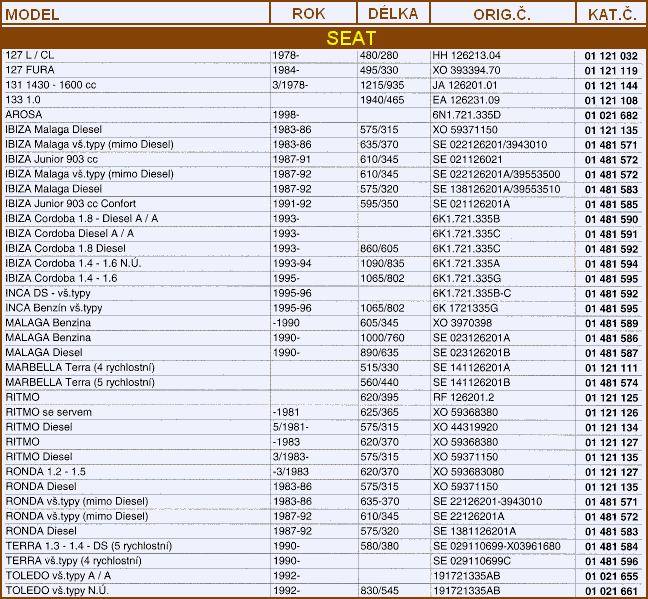Viewport: 648px width, 599px height.
Task: Click the MODEL column header
Action: tap(32, 15)
